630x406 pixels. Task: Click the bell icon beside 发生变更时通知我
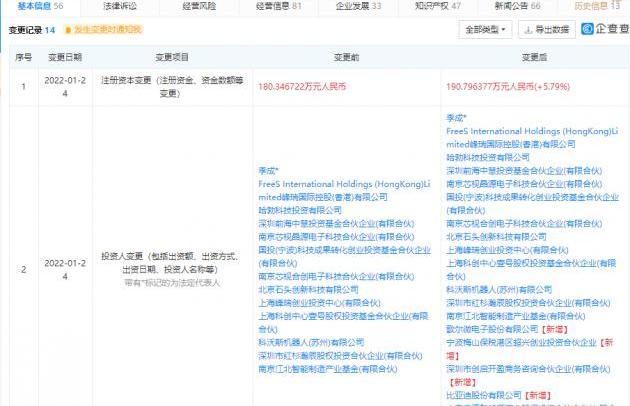[68, 30]
